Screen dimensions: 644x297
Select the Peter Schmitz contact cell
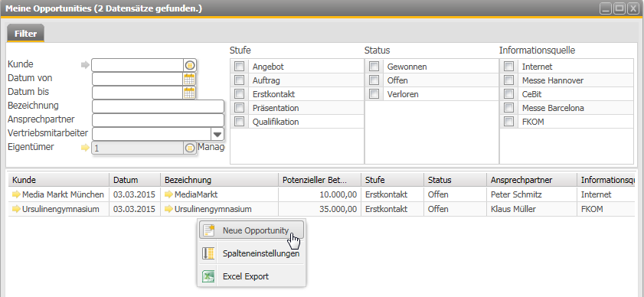pyautogui.click(x=531, y=194)
